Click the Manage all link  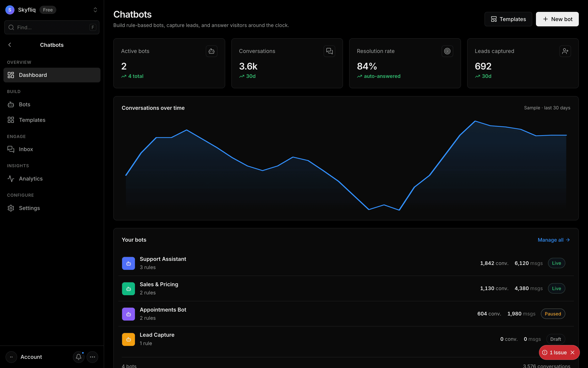(554, 240)
